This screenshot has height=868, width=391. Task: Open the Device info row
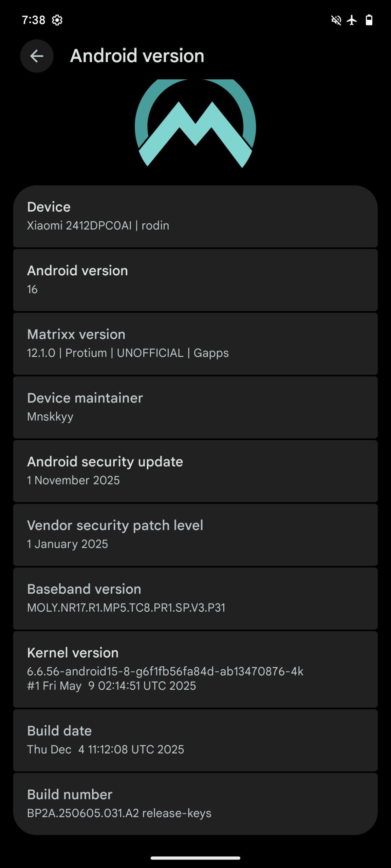pos(195,216)
